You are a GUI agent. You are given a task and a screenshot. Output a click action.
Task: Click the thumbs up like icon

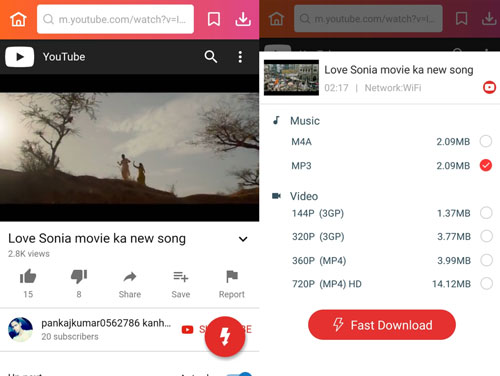click(28, 277)
